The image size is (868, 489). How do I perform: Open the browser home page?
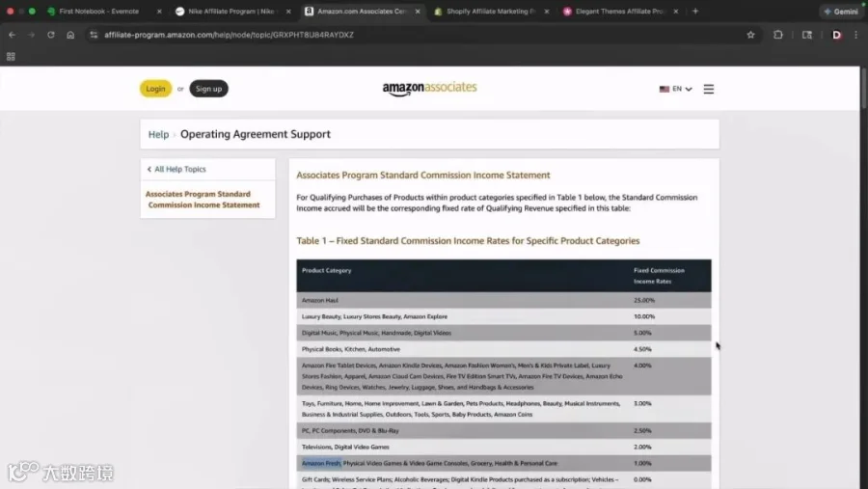tap(70, 35)
